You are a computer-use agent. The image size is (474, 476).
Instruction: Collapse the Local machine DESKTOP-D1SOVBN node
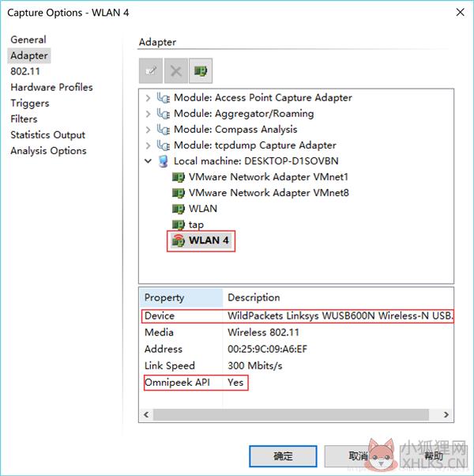coord(148,161)
